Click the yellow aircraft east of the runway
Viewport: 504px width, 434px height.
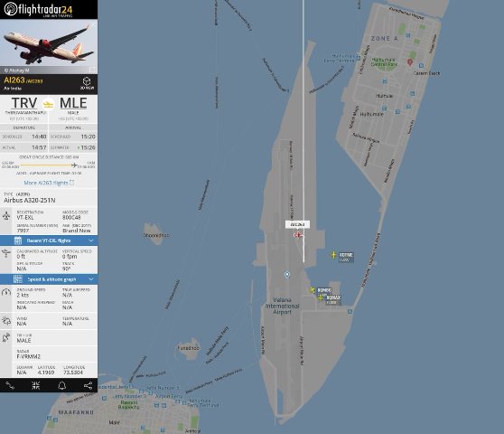[333, 255]
